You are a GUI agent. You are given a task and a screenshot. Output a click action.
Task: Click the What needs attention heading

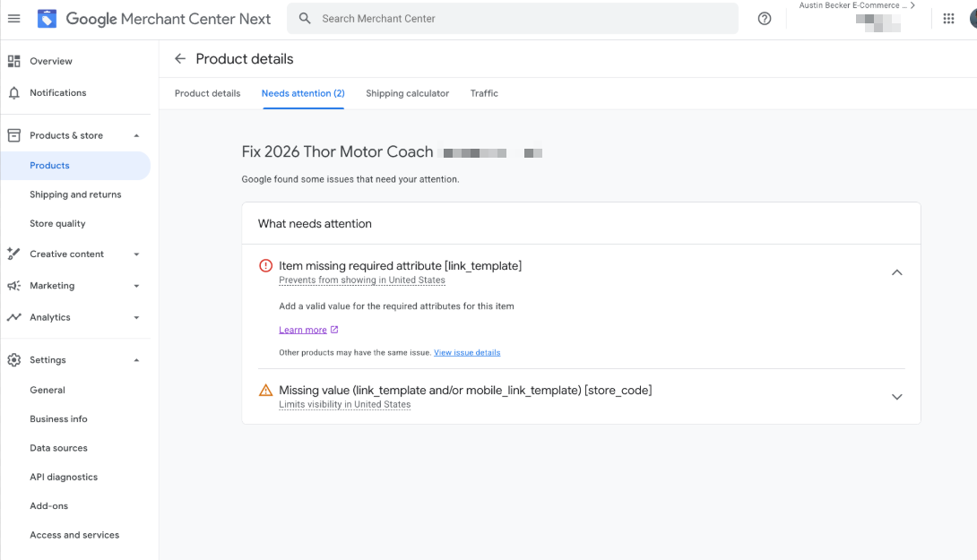(x=315, y=224)
